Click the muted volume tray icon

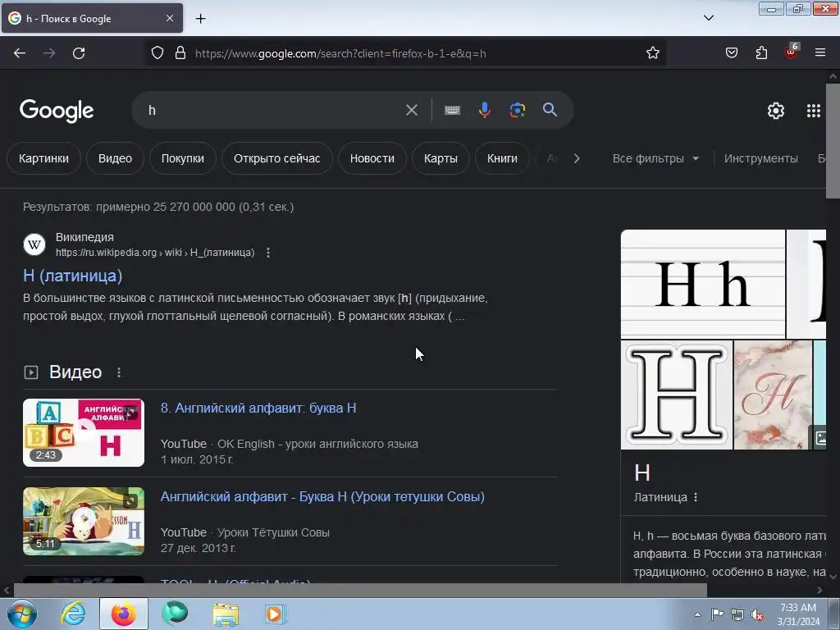click(757, 614)
